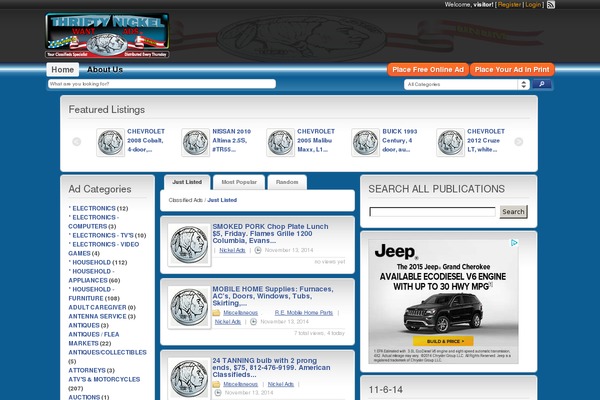This screenshot has width=600, height=400.
Task: Click the Thrifty Nickel Want Ads logo
Action: (x=107, y=36)
